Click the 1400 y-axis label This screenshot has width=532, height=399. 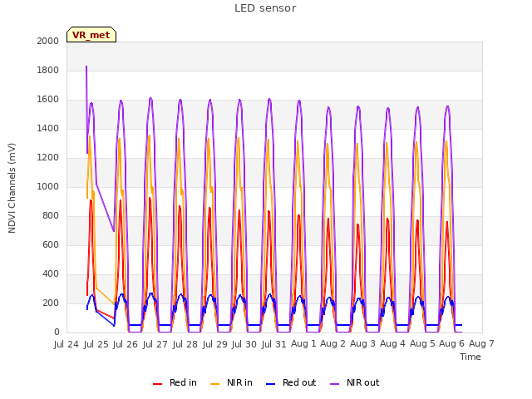(x=48, y=128)
